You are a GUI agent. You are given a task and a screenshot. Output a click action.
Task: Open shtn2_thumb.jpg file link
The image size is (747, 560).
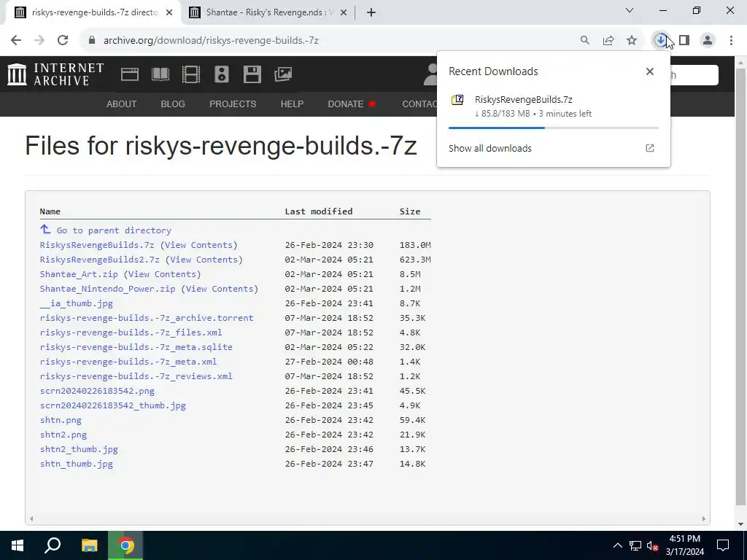pyautogui.click(x=79, y=449)
